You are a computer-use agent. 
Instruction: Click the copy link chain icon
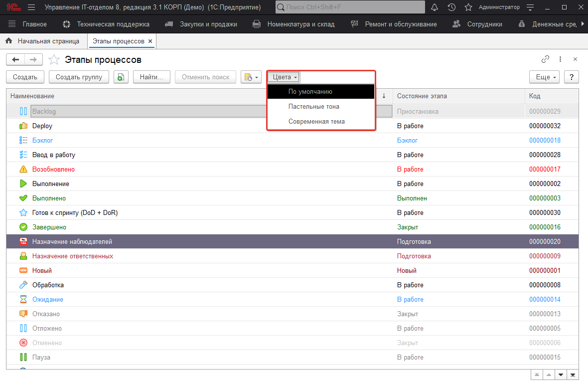click(546, 59)
